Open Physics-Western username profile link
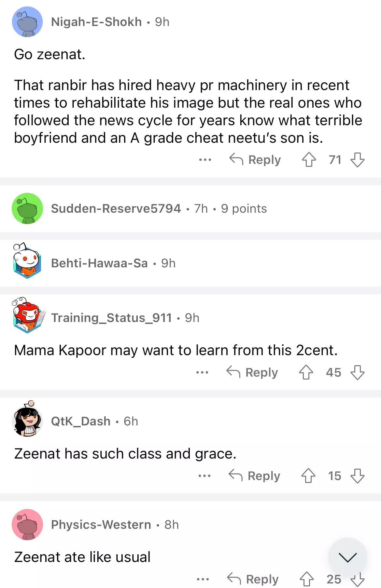 (x=101, y=525)
